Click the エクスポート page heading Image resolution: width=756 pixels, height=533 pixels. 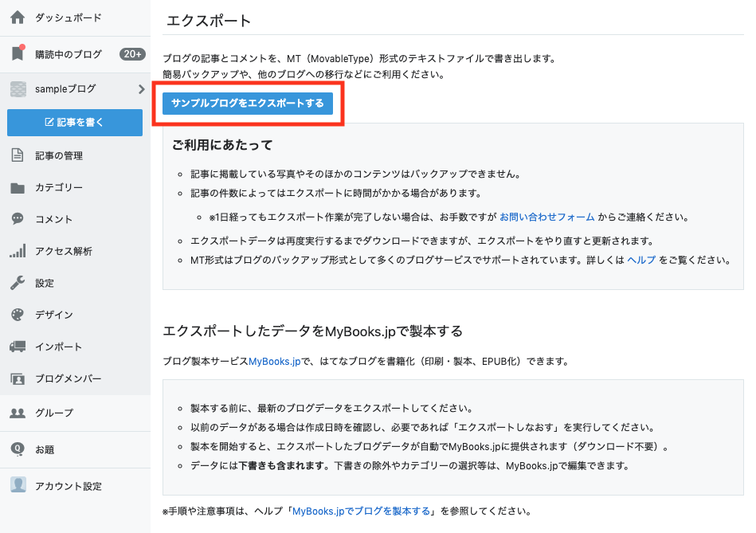tap(208, 21)
